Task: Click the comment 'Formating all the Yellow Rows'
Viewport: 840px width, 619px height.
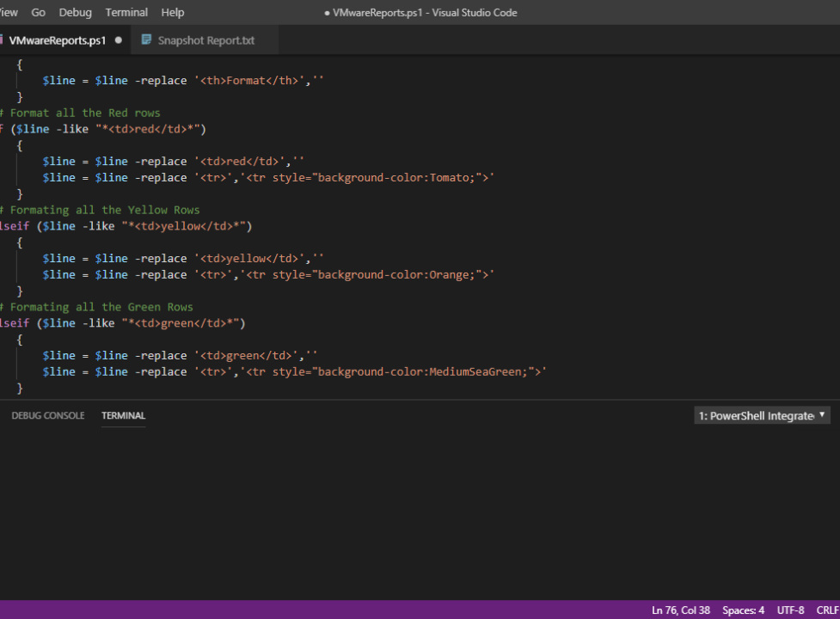Action: coord(105,210)
